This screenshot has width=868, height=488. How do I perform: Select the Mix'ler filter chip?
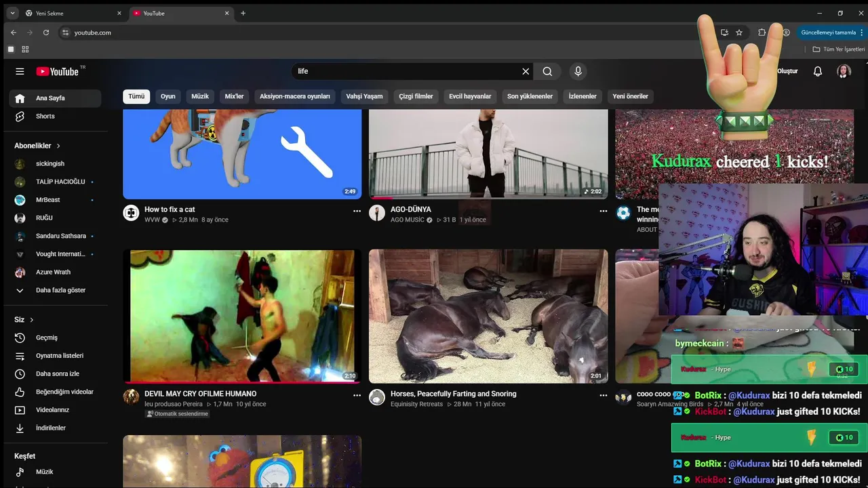[234, 96]
